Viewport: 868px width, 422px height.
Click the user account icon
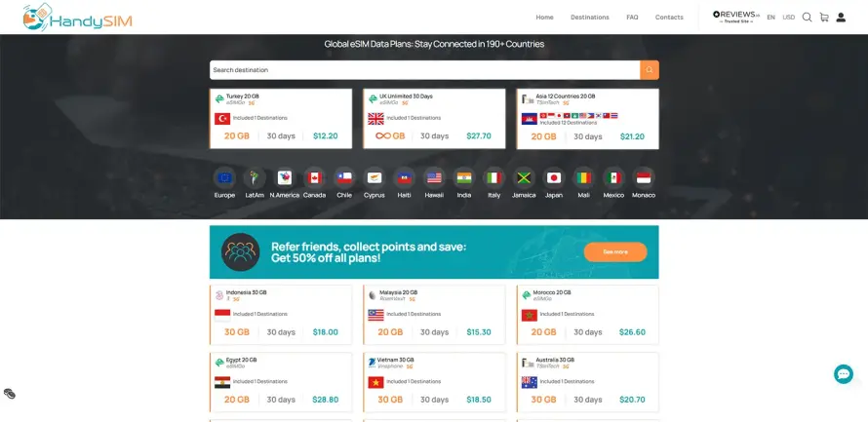pyautogui.click(x=841, y=18)
